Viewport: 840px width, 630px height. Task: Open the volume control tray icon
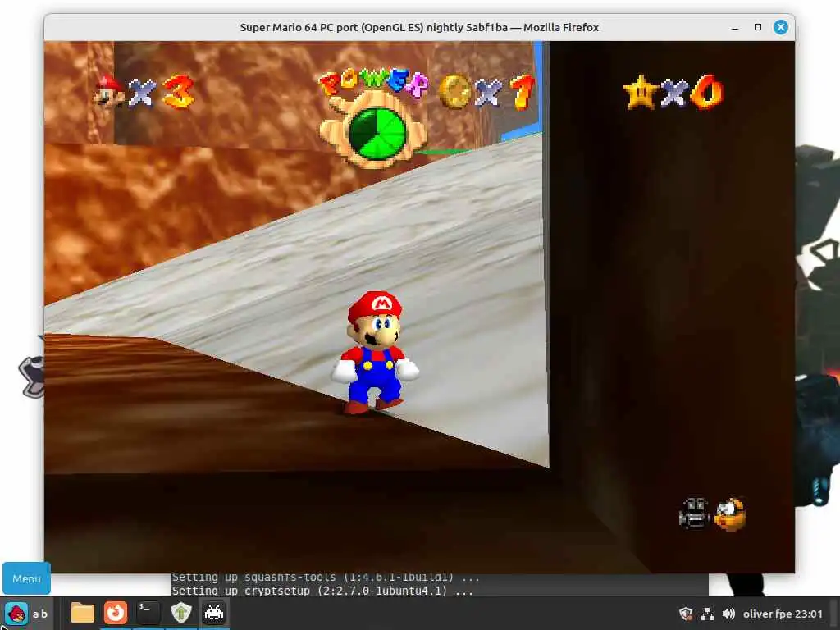pos(728,614)
